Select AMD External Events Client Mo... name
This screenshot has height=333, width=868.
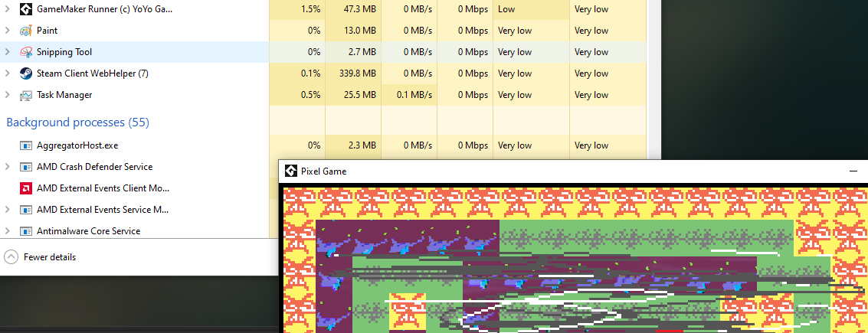point(103,188)
